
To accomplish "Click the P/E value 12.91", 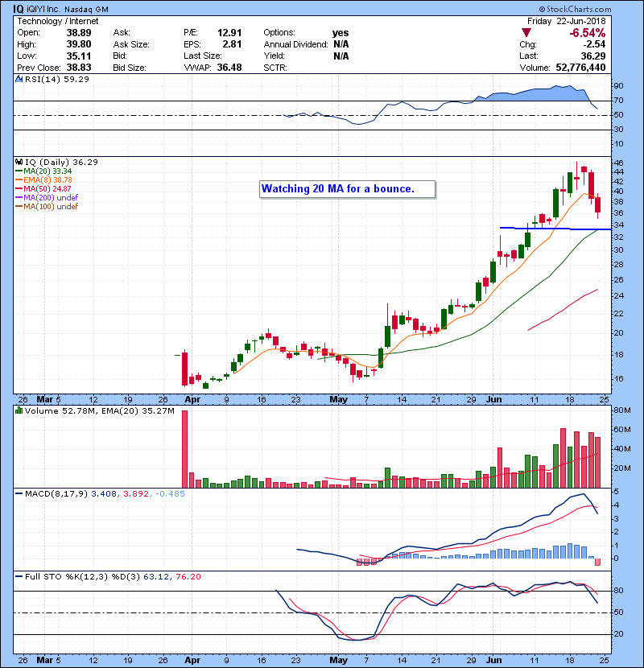I will (229, 33).
